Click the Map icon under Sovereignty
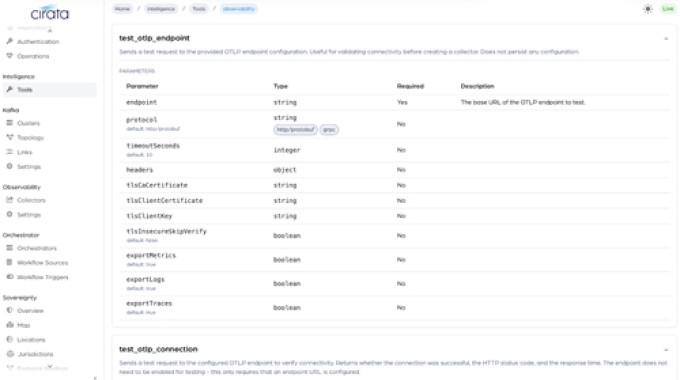 pos(10,325)
